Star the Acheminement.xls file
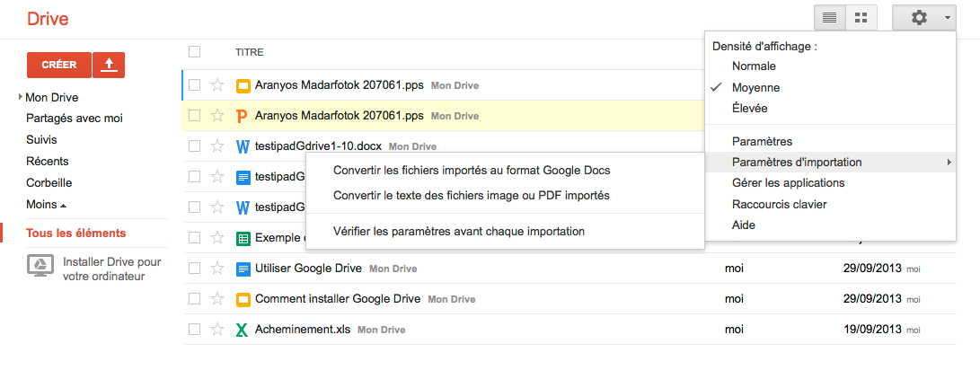 [216, 330]
